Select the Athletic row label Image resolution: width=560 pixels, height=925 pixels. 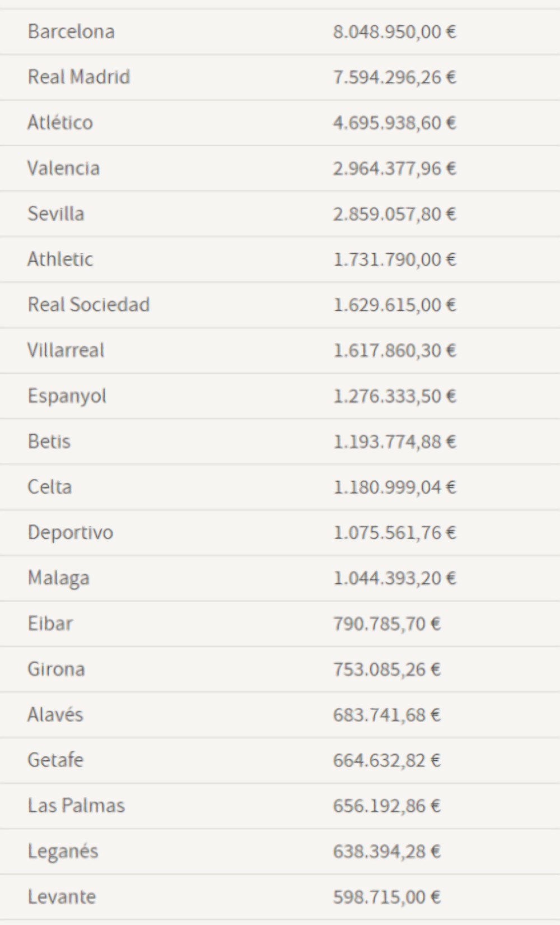coord(60,259)
